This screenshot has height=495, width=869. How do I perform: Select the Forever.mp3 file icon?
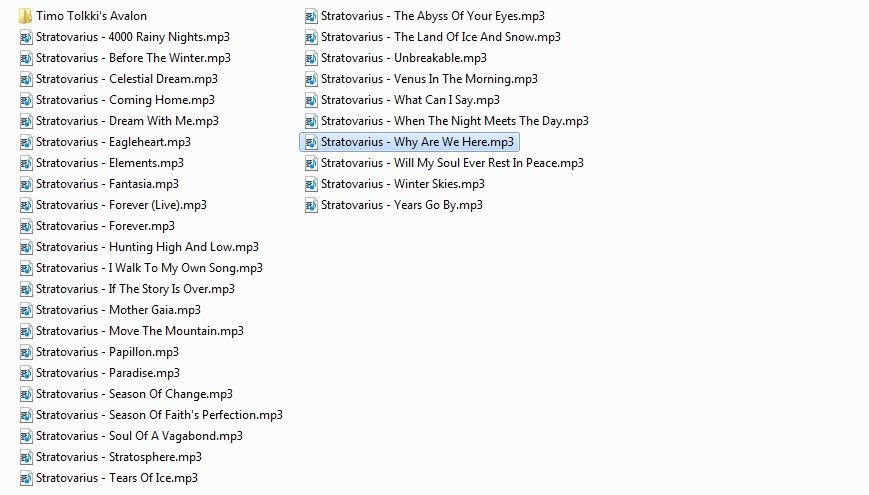[26, 227]
